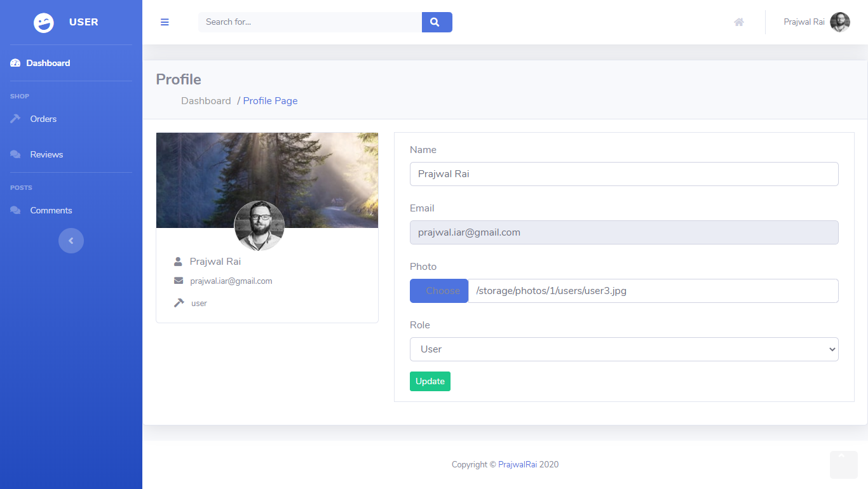The width and height of the screenshot is (868, 489).
Task: Select Dashboard in the sidebar menu
Action: click(x=48, y=62)
